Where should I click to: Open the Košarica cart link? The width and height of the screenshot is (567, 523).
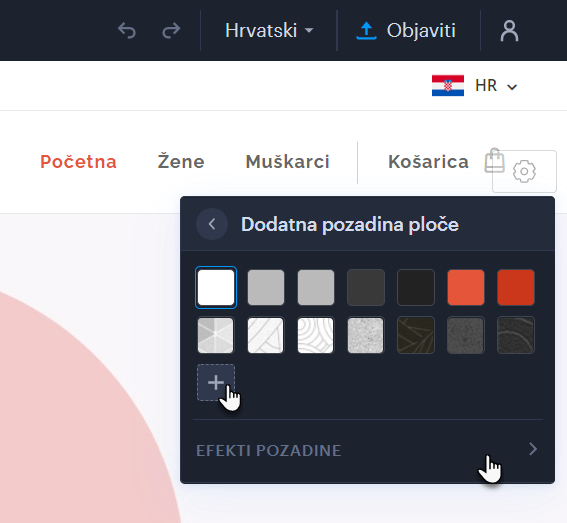428,162
